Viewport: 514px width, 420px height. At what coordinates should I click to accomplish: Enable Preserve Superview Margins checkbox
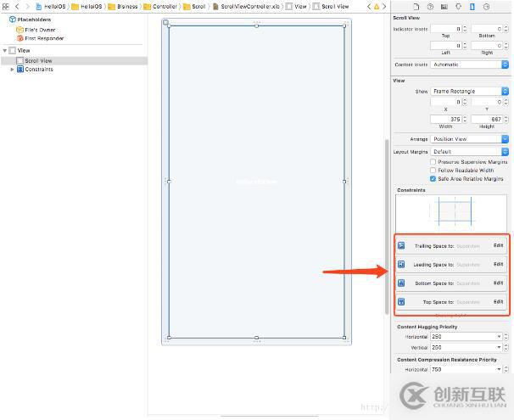[433, 162]
